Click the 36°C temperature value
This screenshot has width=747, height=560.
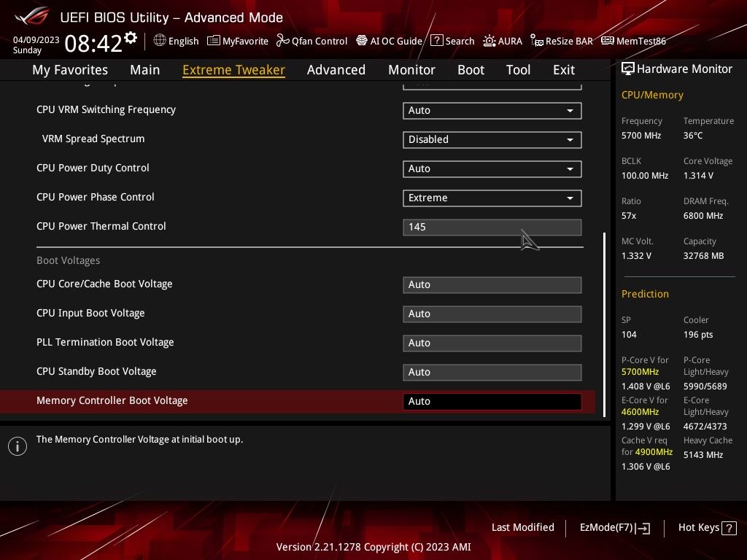pyautogui.click(x=693, y=136)
